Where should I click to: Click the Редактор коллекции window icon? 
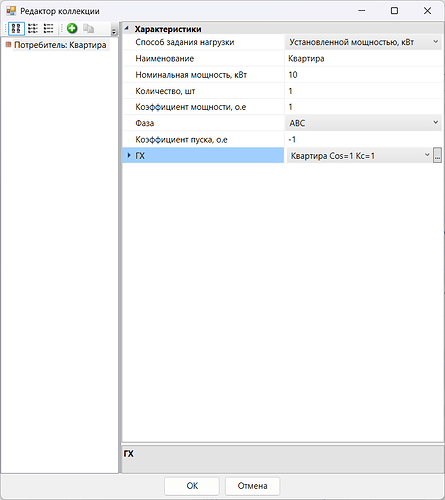coord(11,11)
